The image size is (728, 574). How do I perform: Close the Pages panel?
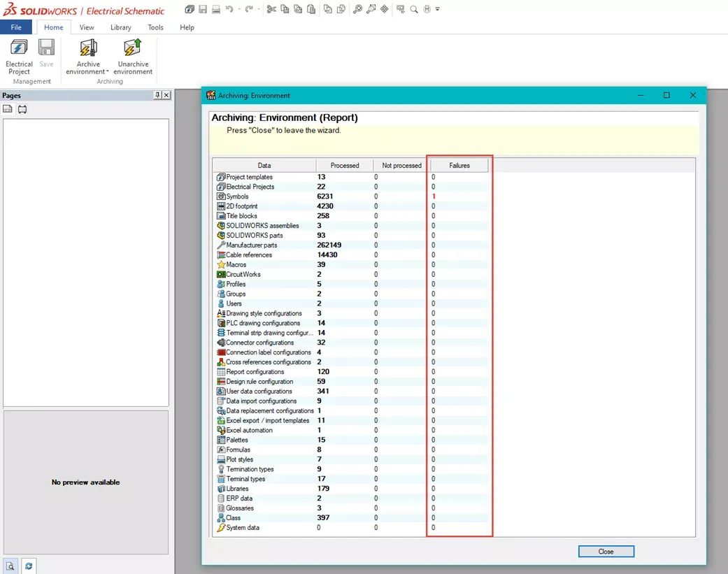(x=166, y=95)
